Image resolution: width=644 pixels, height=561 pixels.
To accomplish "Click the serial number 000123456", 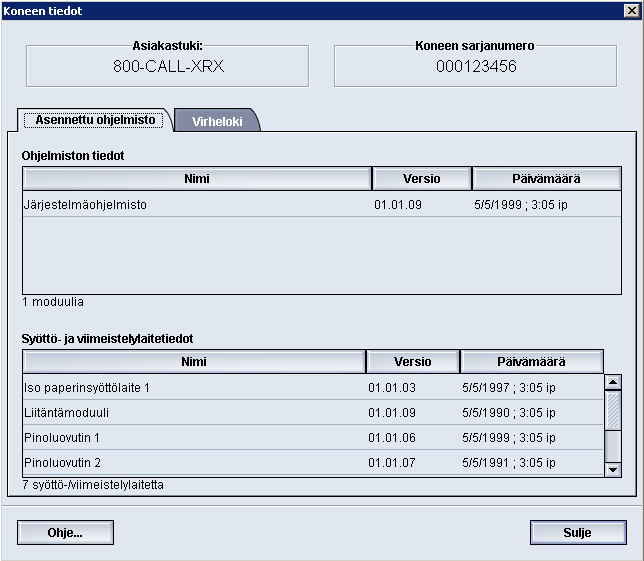I will coord(476,66).
